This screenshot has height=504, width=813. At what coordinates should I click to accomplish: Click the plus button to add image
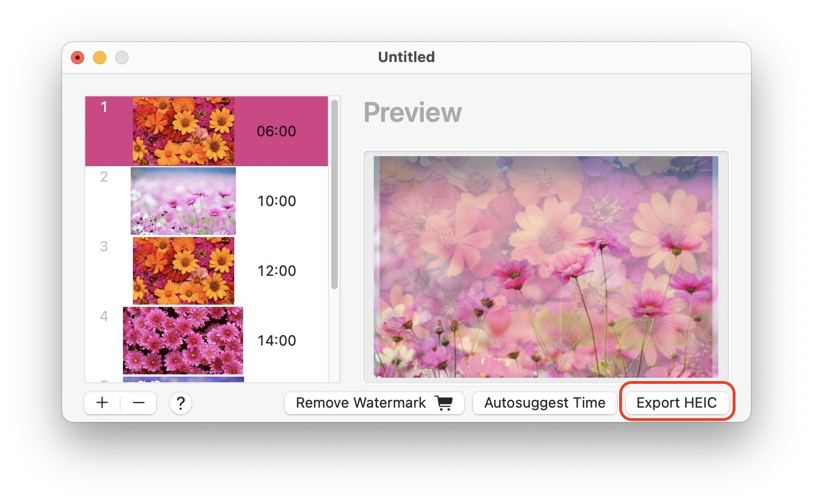[102, 403]
